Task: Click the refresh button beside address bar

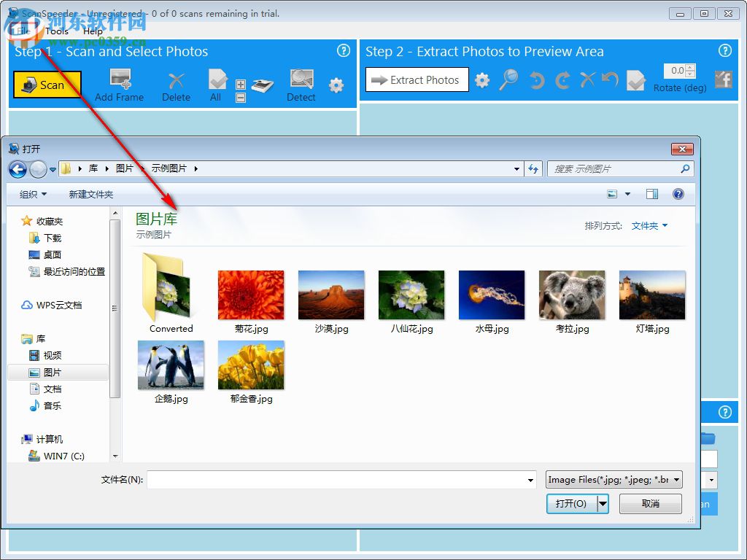Action: point(533,168)
